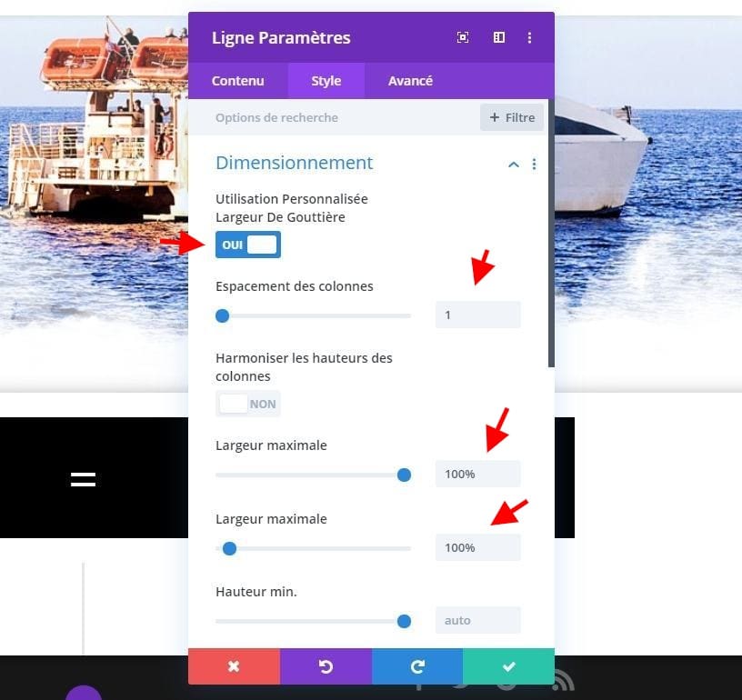
Task: Switch to the Contenu tab
Action: (x=237, y=81)
